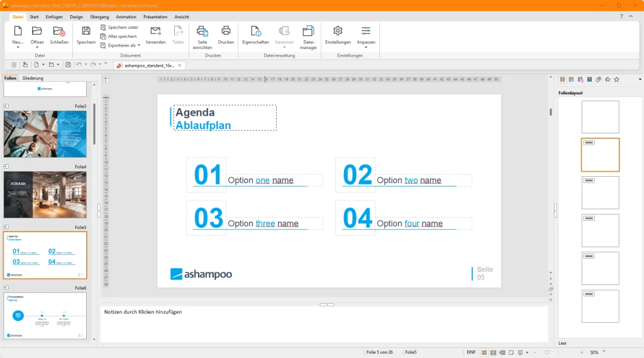
Task: Select the Folien panel tab
Action: click(x=10, y=78)
